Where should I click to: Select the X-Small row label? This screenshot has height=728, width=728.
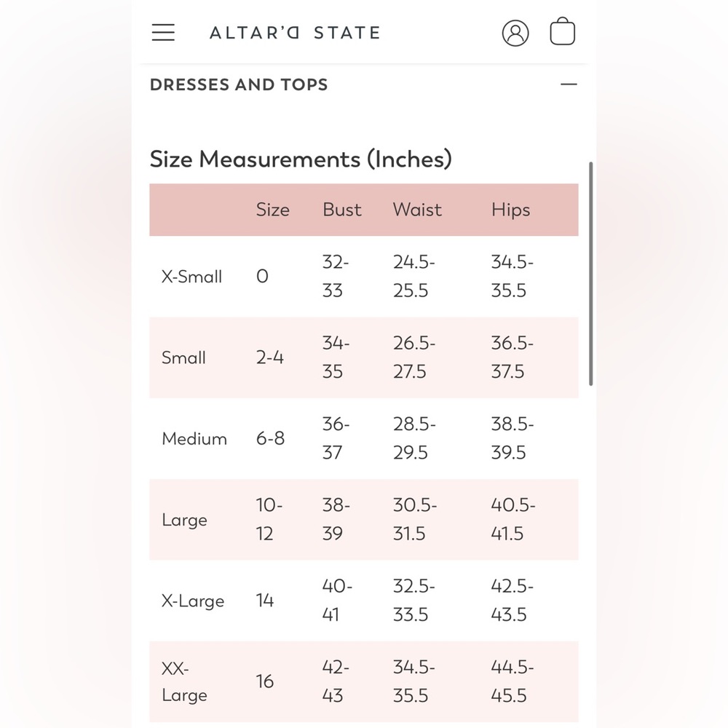(x=191, y=277)
